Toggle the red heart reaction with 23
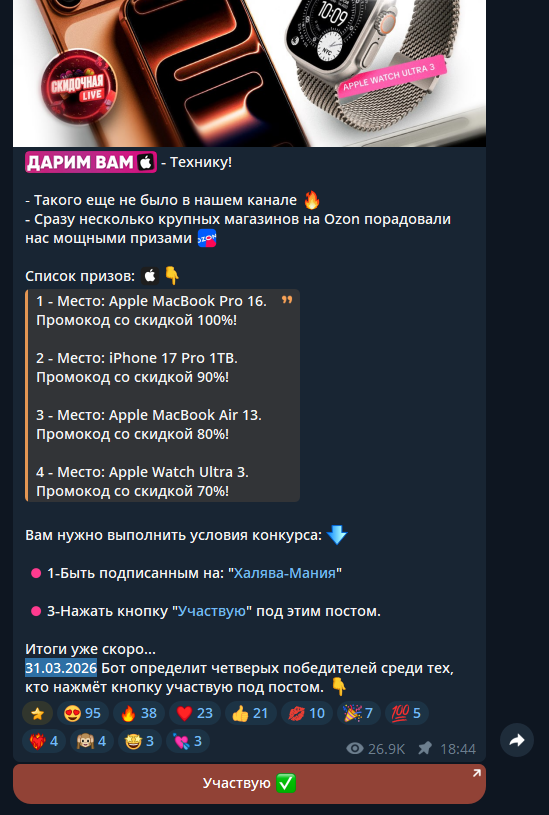The width and height of the screenshot is (549, 815). coord(195,713)
